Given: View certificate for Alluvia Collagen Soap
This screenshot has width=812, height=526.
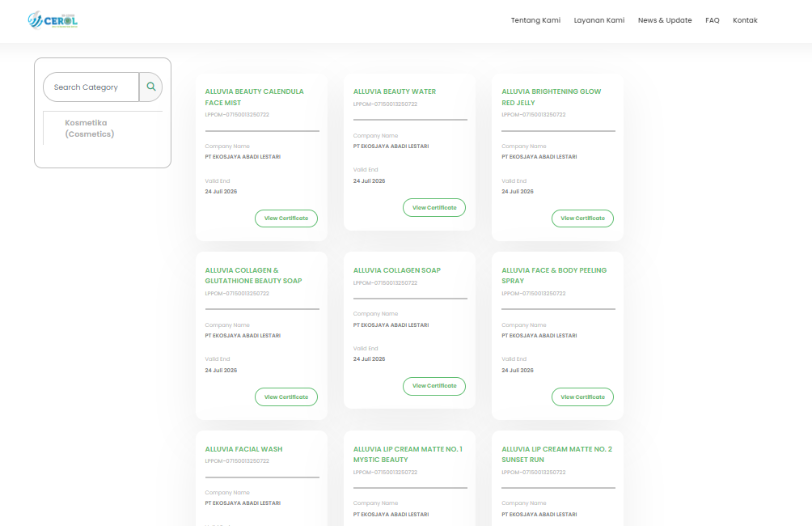Looking at the screenshot, I should (434, 386).
